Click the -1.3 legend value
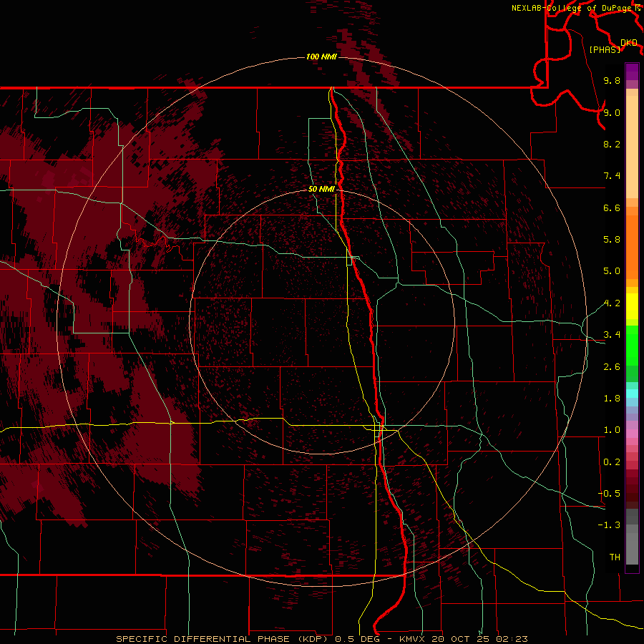644x644 pixels. point(609,525)
